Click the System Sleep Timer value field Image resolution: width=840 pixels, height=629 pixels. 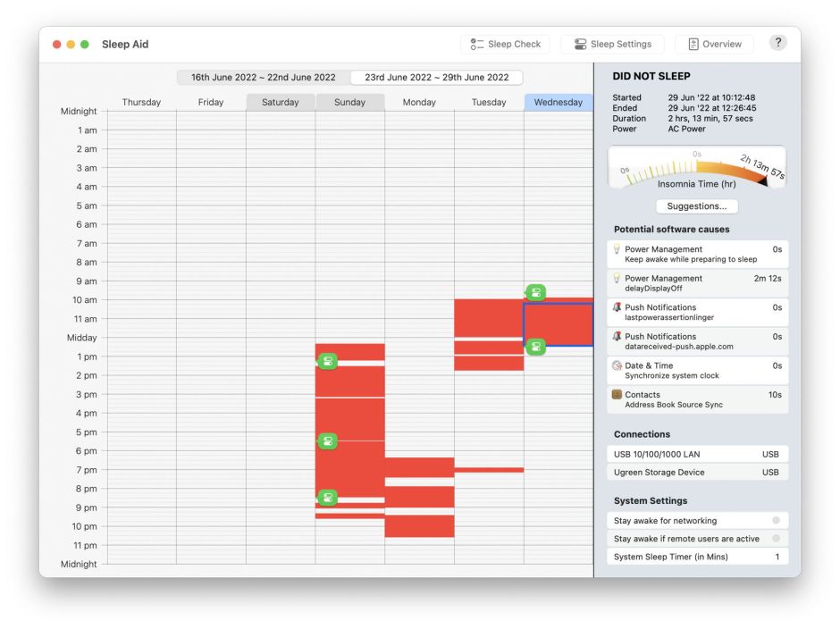(x=776, y=557)
